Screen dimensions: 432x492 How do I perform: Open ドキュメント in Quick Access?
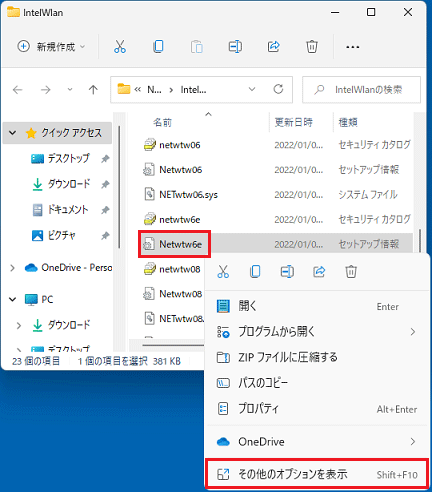point(68,210)
